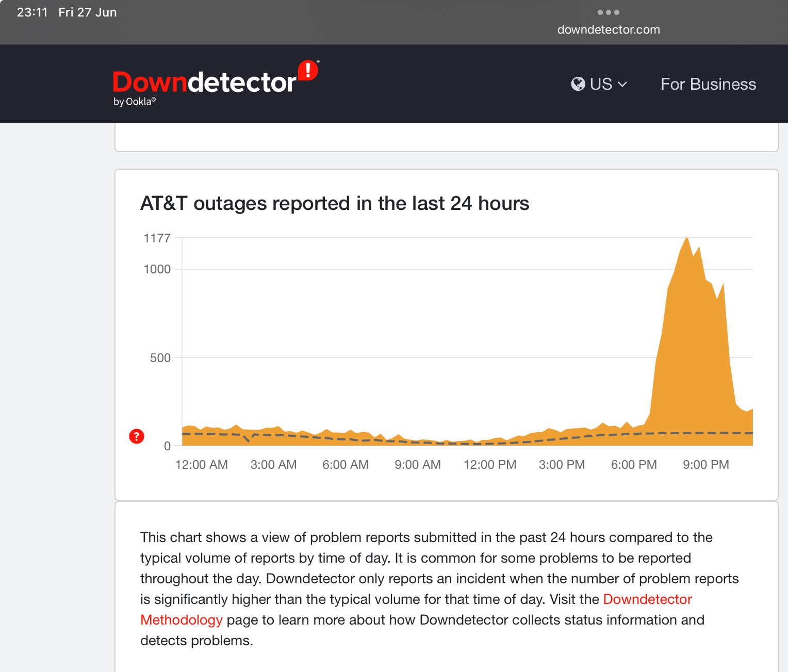Click the 3:00 PM axis label
This screenshot has width=788, height=672.
click(562, 465)
